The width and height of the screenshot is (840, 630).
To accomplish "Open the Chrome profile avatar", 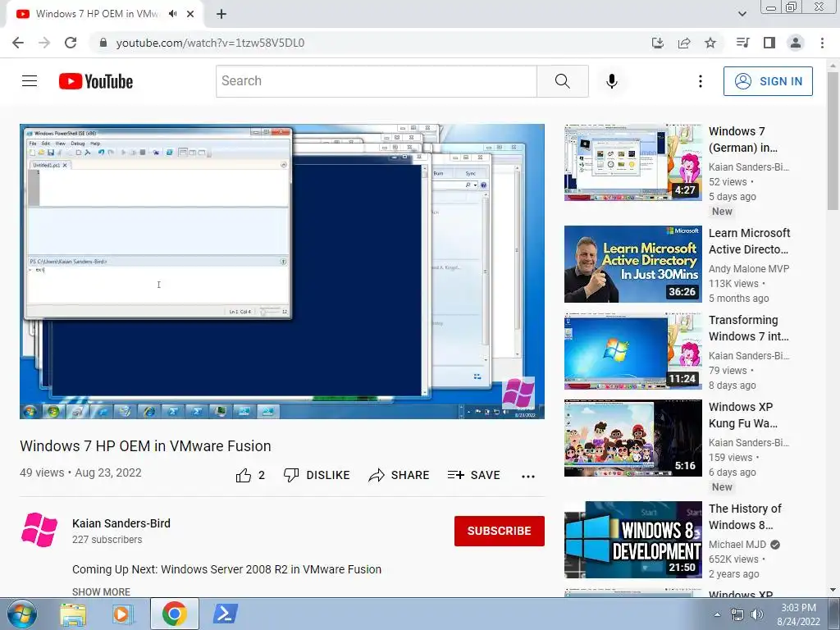I will [x=796, y=43].
